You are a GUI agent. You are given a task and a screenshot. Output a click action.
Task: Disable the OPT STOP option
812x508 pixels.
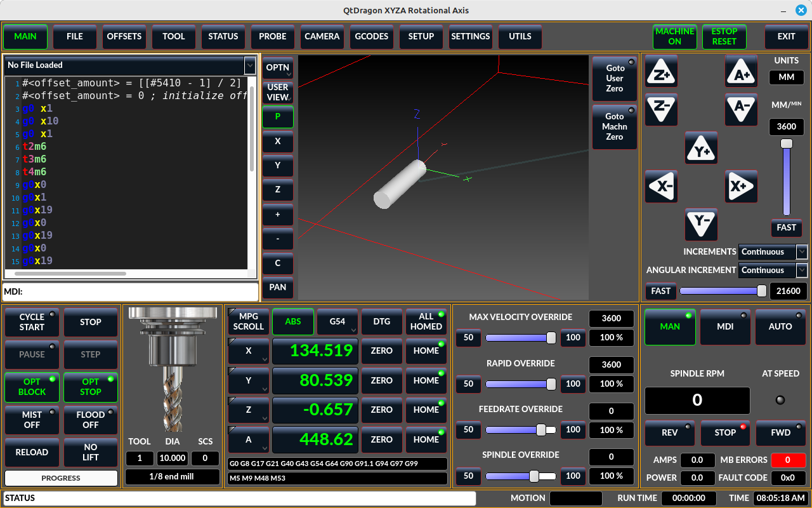click(x=91, y=387)
